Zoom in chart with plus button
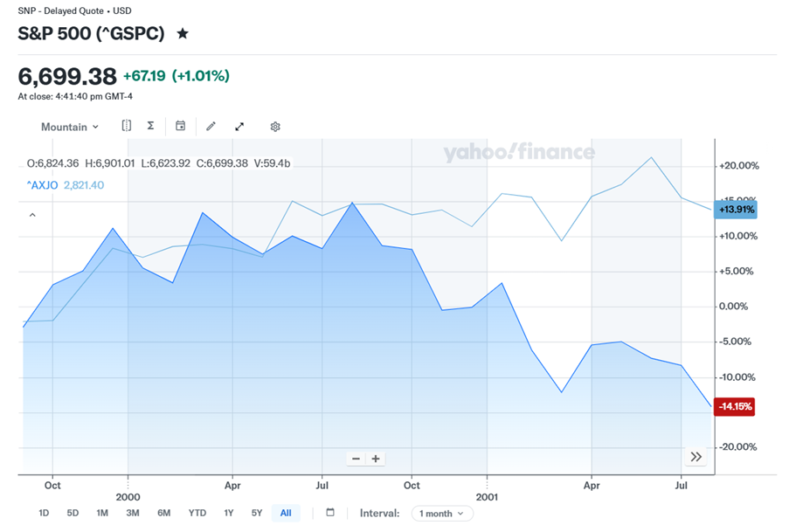The height and width of the screenshot is (532, 789). pyautogui.click(x=376, y=459)
